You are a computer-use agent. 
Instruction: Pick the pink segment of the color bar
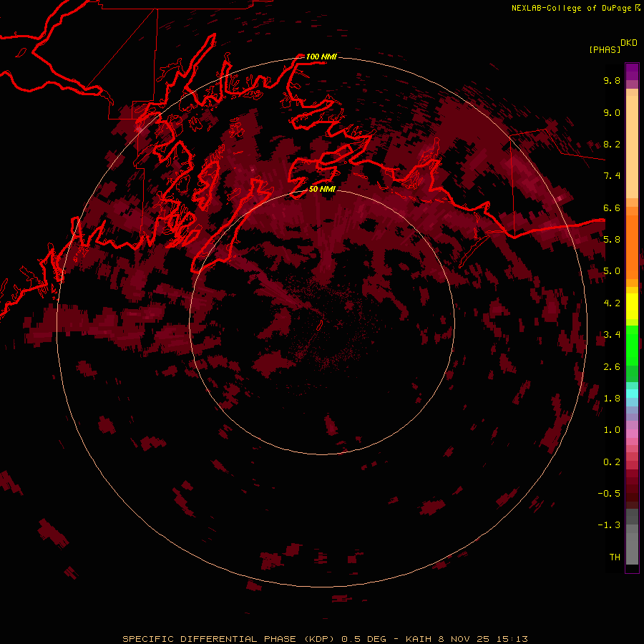tap(632, 434)
